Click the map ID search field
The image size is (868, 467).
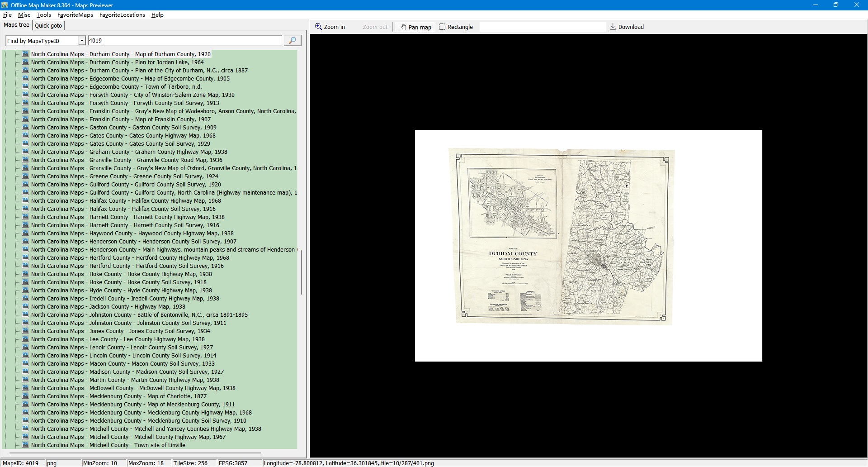tap(184, 41)
